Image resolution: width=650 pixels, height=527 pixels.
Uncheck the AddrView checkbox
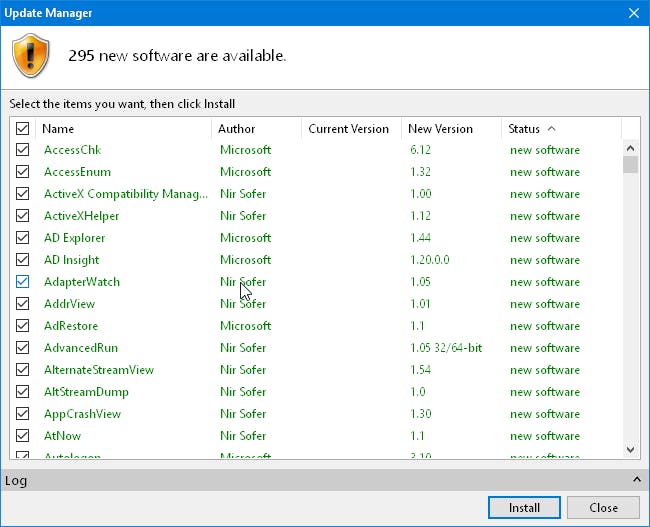[22, 304]
